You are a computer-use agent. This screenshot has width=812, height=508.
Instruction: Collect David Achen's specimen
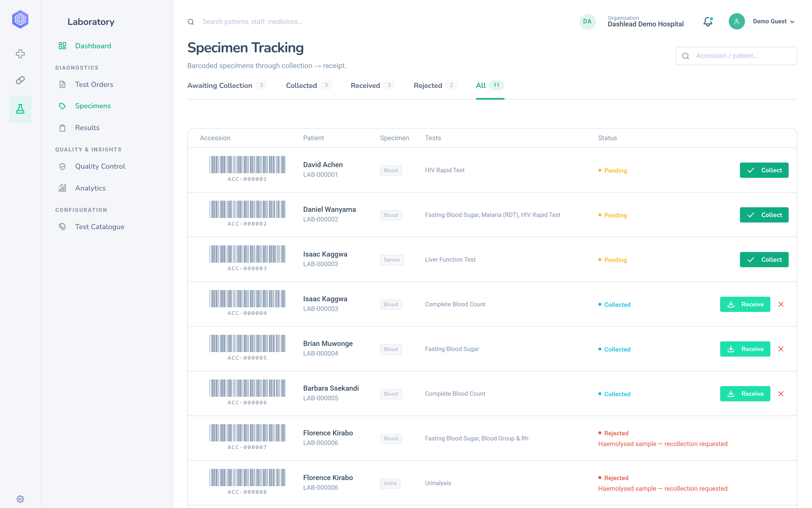tap(764, 170)
